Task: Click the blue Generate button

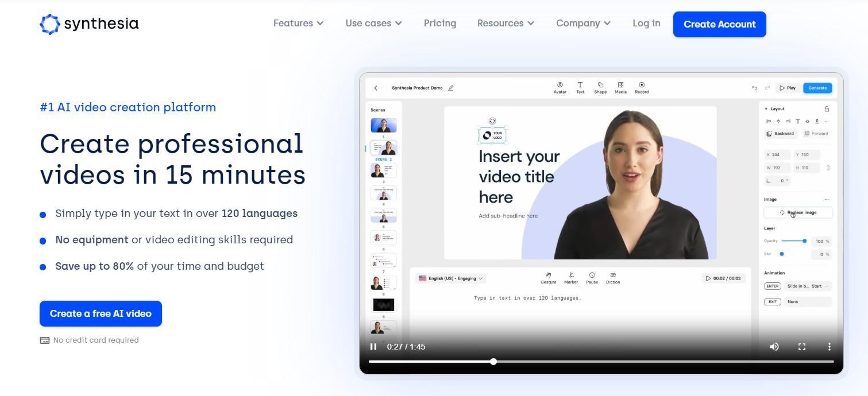Action: 817,88
